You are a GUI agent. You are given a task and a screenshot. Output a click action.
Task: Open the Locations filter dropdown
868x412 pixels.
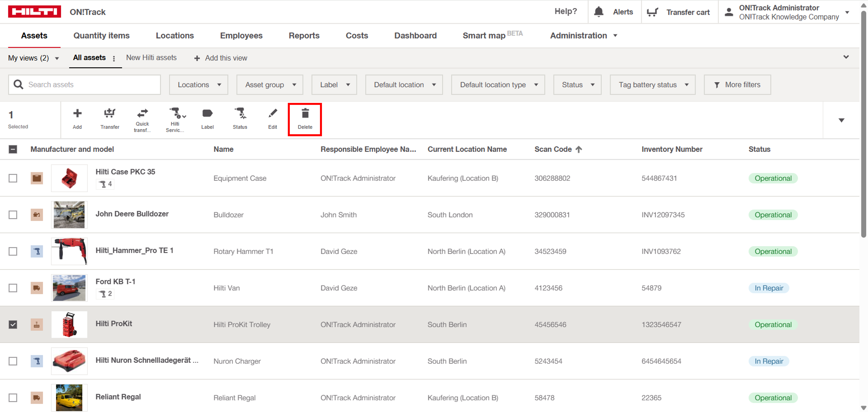[x=198, y=85]
